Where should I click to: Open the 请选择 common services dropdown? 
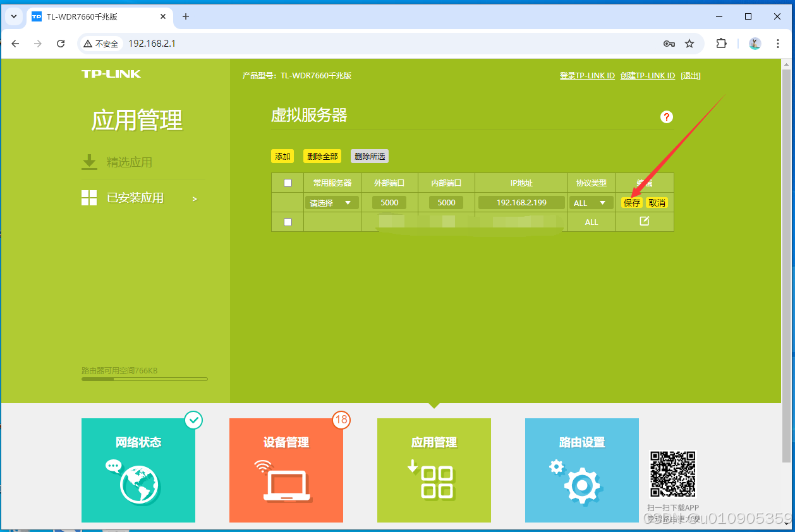(332, 202)
